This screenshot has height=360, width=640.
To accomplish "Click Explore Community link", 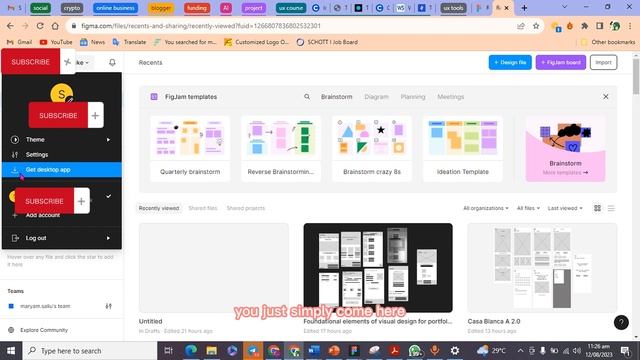I will click(44, 330).
